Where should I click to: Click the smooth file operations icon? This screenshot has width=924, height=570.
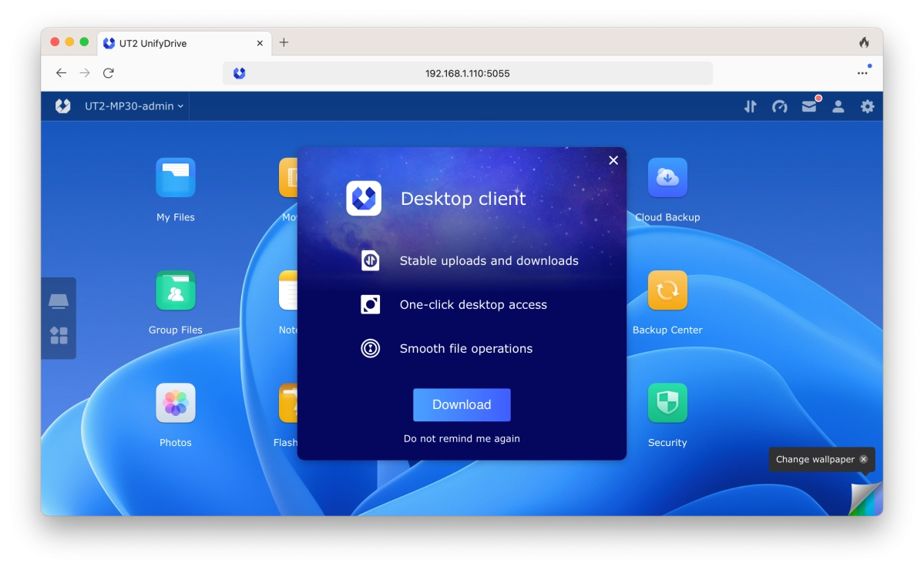click(370, 349)
